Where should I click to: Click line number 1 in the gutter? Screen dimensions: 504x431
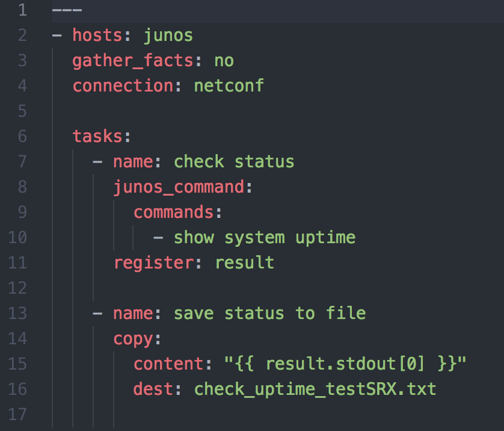(23, 10)
